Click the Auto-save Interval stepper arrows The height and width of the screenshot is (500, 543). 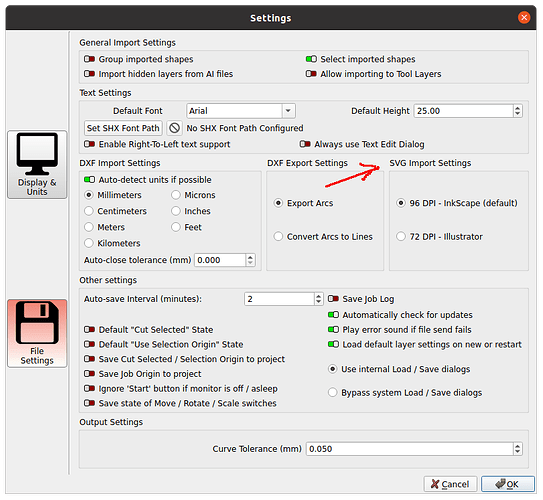pos(318,299)
